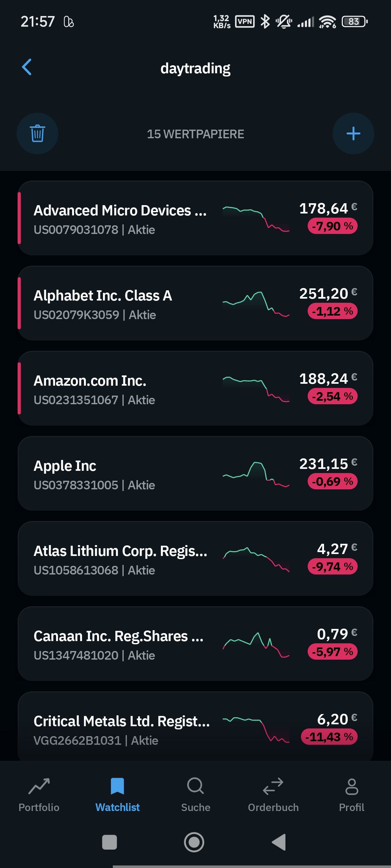
Task: Open Suche search tab
Action: (195, 794)
